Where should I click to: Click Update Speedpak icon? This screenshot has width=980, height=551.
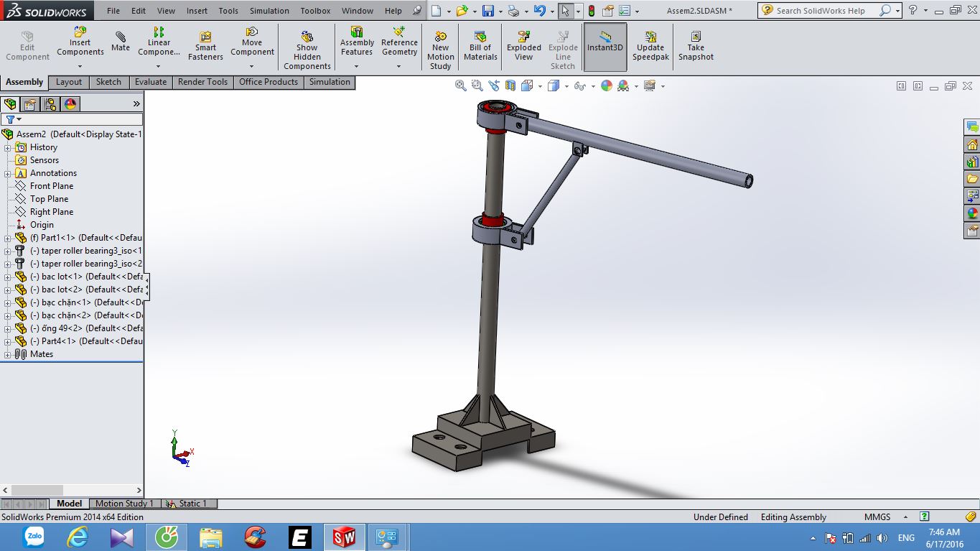tap(650, 46)
